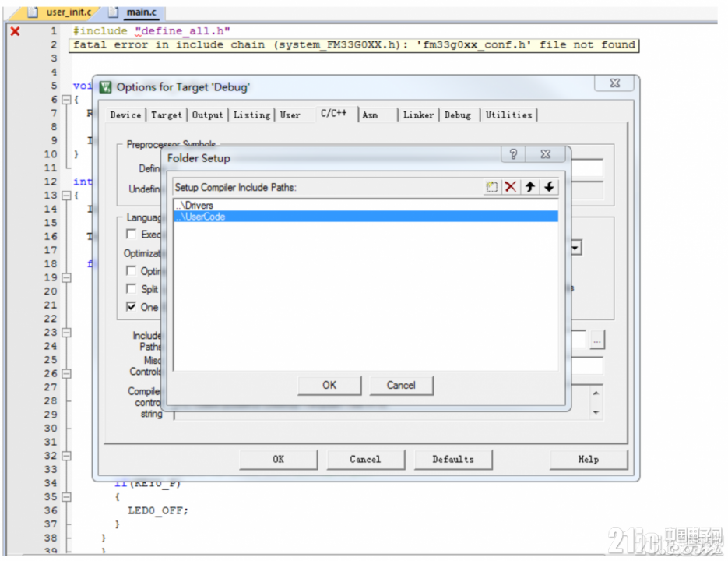The height and width of the screenshot is (561, 728).
Task: Open the Linker tab
Action: (418, 115)
